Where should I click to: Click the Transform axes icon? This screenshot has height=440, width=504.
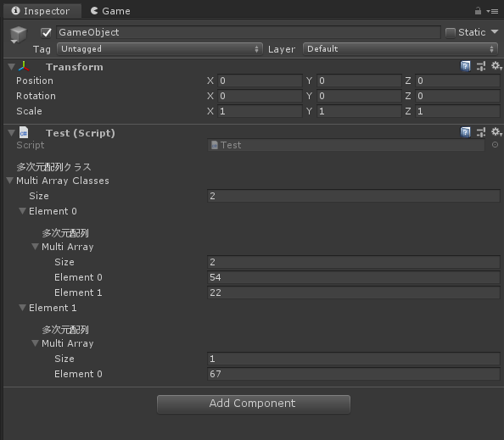point(24,66)
